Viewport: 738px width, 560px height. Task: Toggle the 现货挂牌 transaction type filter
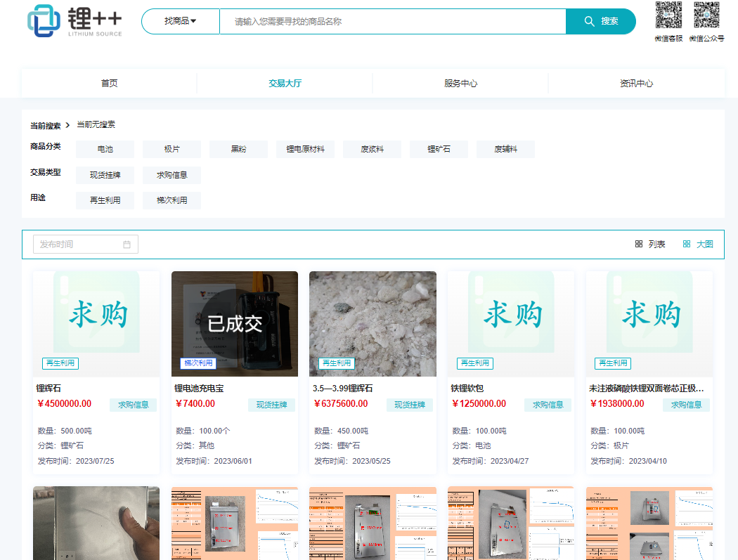click(x=105, y=175)
